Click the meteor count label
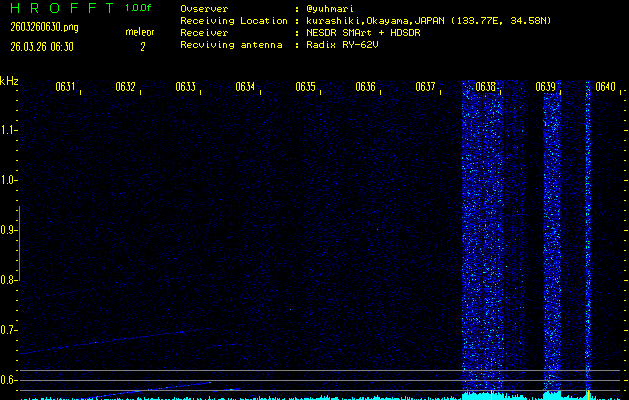 [140, 32]
